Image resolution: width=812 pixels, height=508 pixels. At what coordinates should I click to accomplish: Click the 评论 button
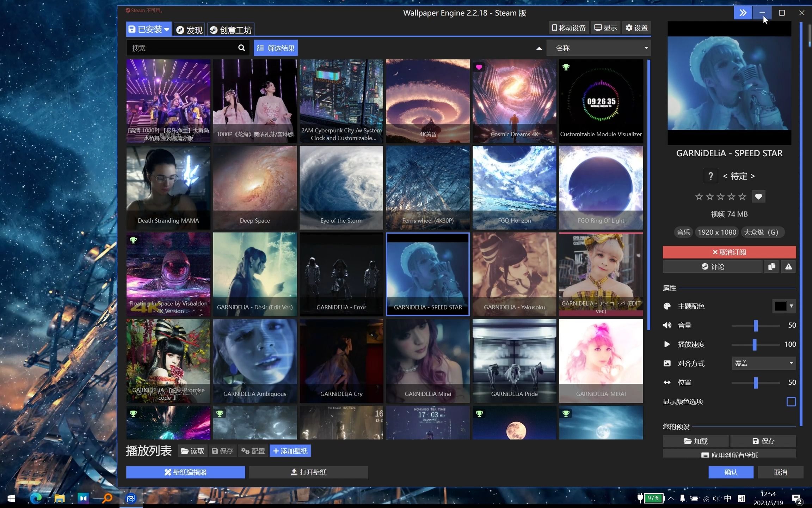click(713, 267)
